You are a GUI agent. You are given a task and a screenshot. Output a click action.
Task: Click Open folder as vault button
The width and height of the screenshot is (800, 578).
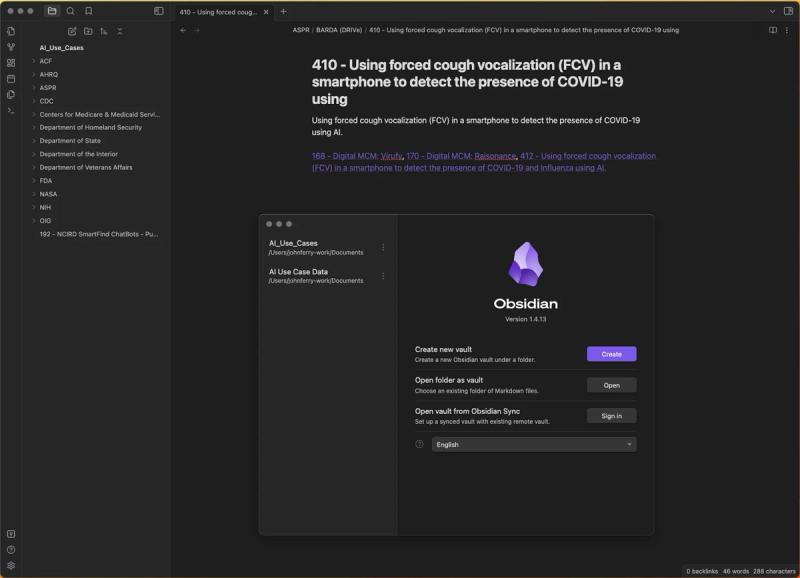(x=611, y=385)
